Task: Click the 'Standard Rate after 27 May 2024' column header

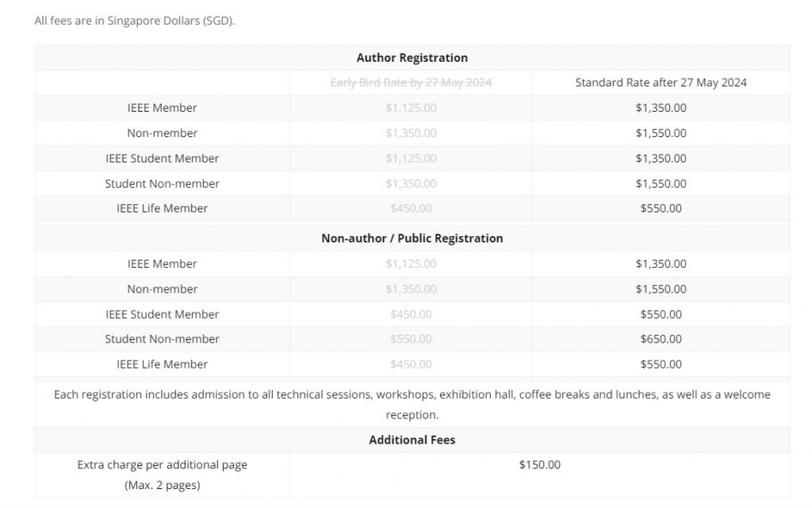Action: tap(661, 82)
